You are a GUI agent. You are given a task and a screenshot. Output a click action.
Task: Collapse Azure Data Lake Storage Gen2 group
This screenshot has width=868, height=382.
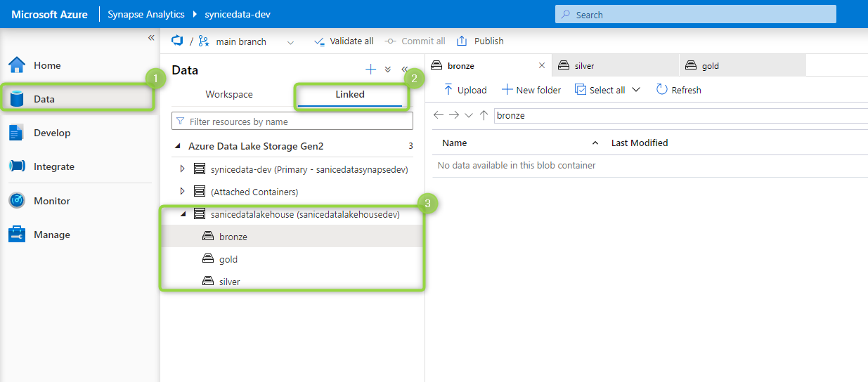pyautogui.click(x=176, y=147)
